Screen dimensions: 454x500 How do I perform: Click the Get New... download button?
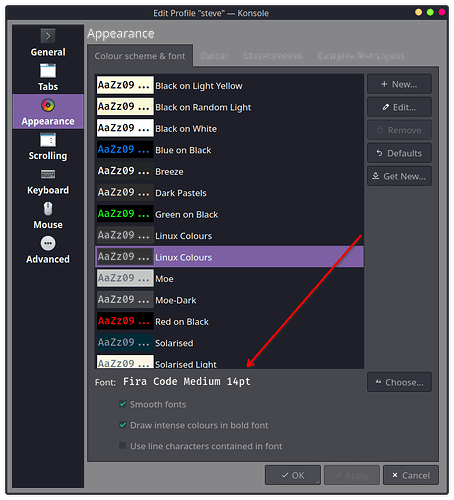[x=399, y=176]
